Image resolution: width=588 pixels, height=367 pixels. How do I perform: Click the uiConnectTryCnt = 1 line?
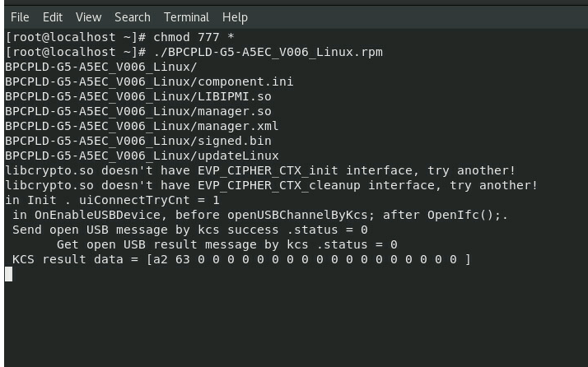[x=112, y=200]
